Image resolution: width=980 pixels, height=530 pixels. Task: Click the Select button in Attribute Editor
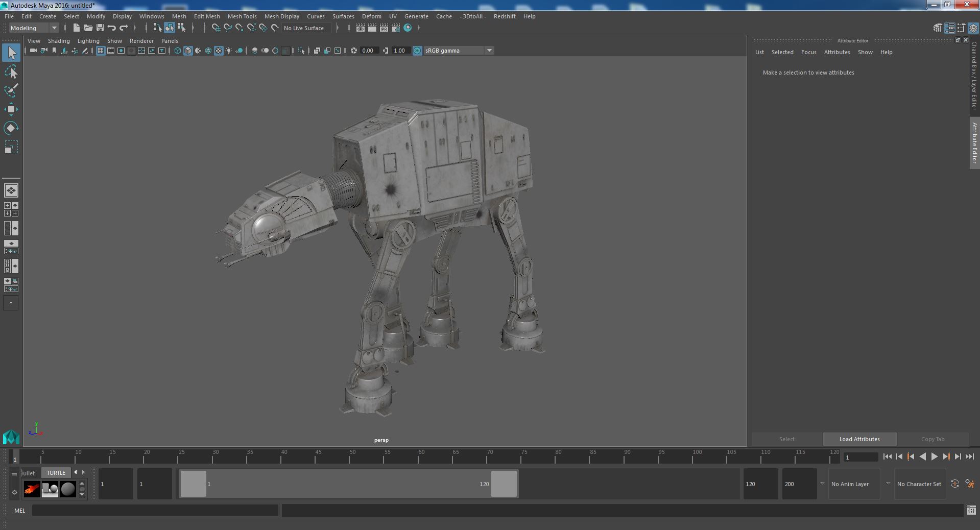[x=786, y=439]
